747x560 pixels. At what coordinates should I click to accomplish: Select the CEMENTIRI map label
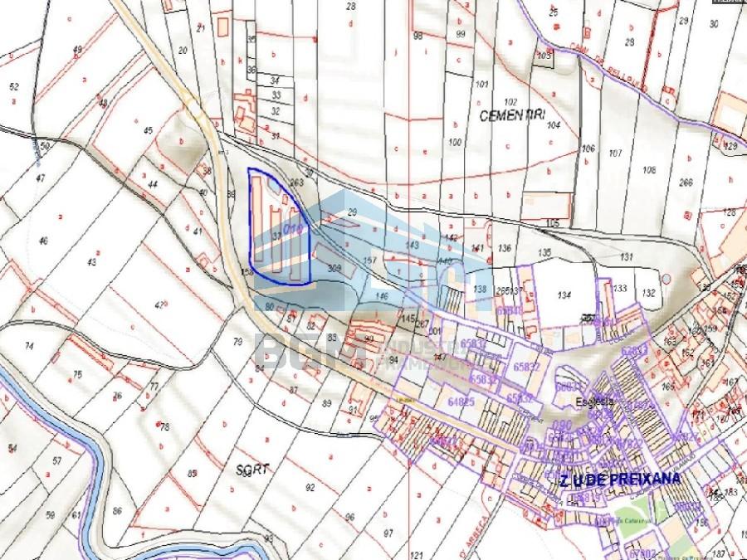(510, 117)
